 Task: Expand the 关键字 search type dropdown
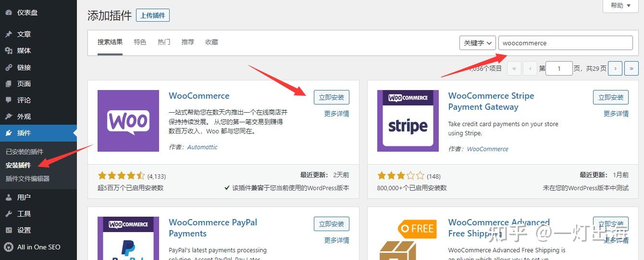pyautogui.click(x=477, y=43)
